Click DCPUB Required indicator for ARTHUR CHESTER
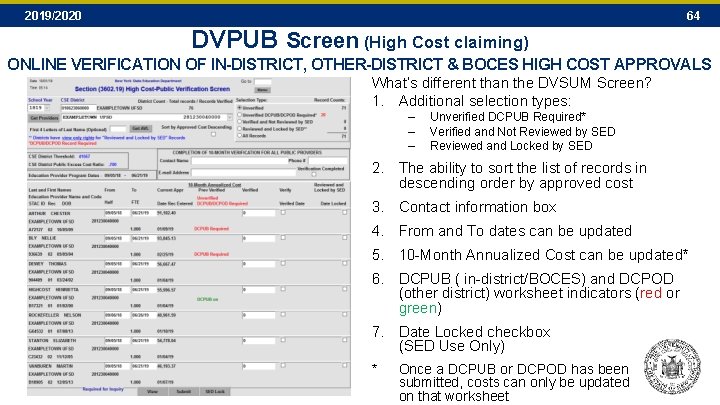Image resolution: width=720 pixels, height=405 pixels. click(211, 229)
